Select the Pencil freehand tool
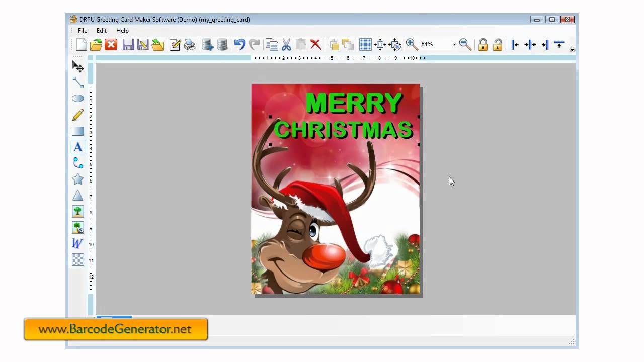Image resolution: width=644 pixels, height=362 pixels. click(78, 115)
